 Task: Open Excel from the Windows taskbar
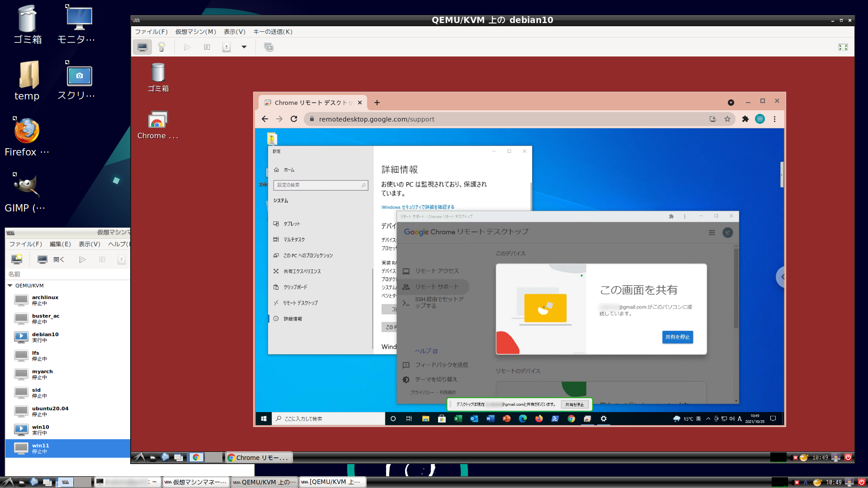(x=458, y=418)
